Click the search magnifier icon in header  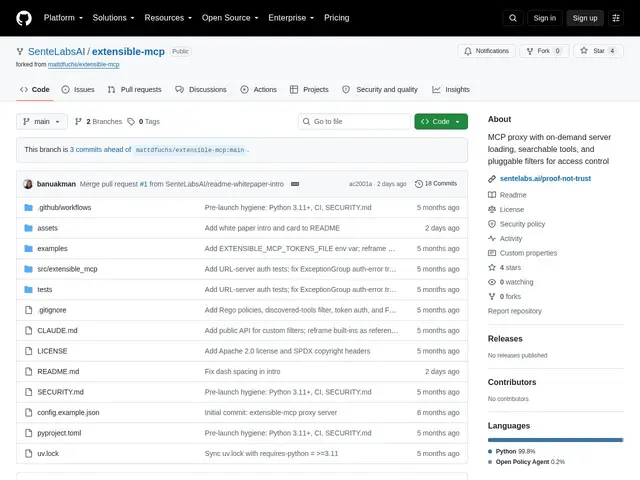513,18
